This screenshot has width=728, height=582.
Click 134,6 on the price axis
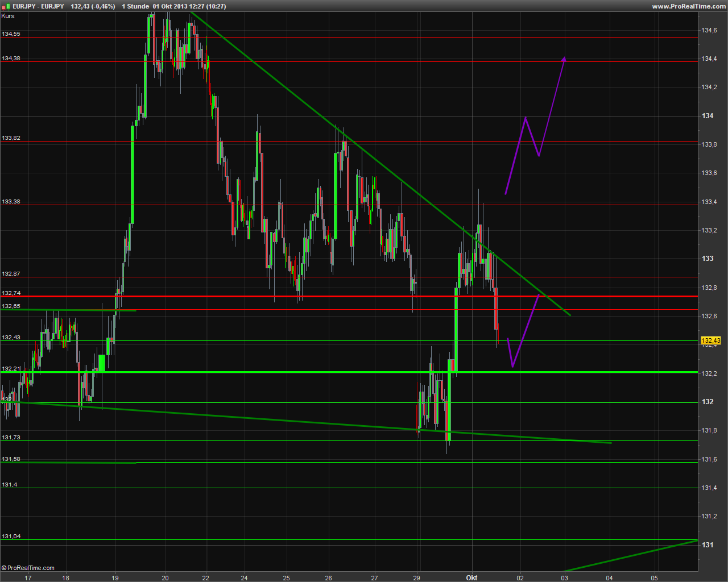(709, 30)
